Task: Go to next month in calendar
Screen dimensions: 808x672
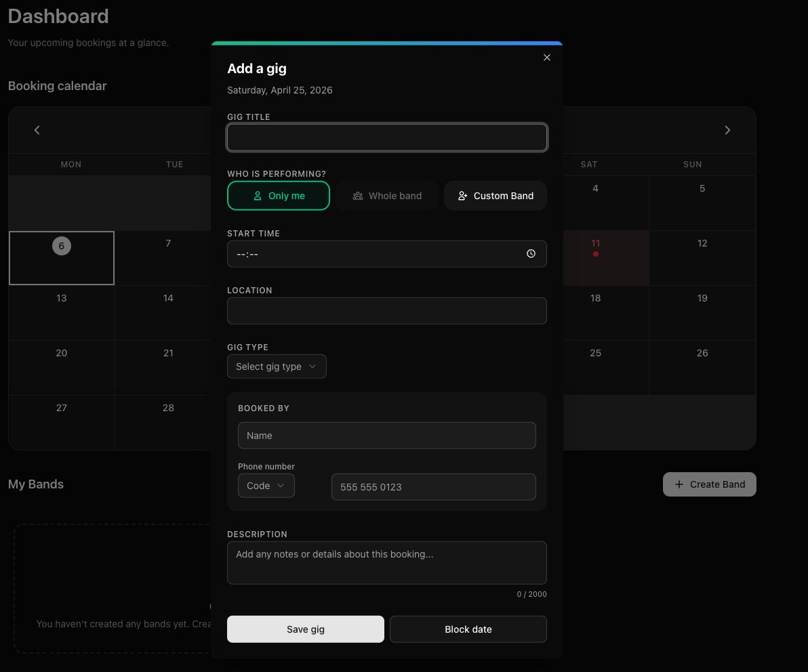Action: click(727, 130)
